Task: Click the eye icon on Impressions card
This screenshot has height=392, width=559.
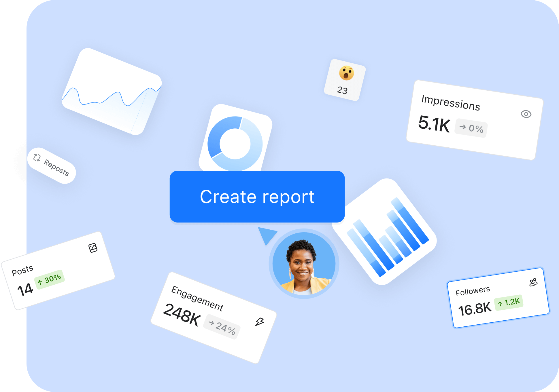Action: click(x=526, y=114)
